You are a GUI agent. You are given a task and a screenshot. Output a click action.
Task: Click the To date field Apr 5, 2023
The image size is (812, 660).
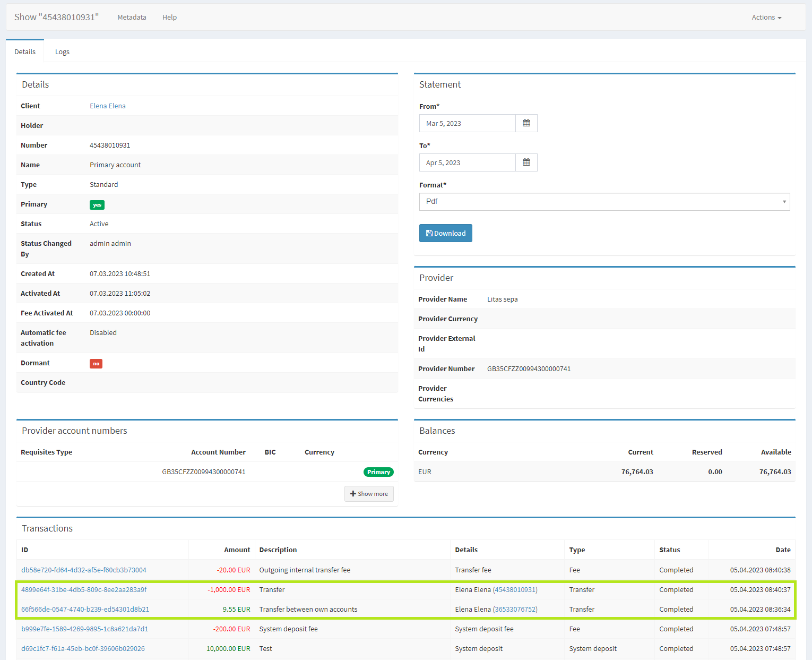pyautogui.click(x=467, y=162)
